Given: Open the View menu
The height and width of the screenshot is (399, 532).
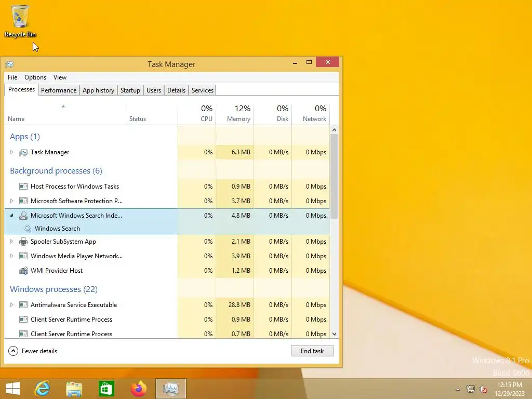Looking at the screenshot, I should click(60, 77).
